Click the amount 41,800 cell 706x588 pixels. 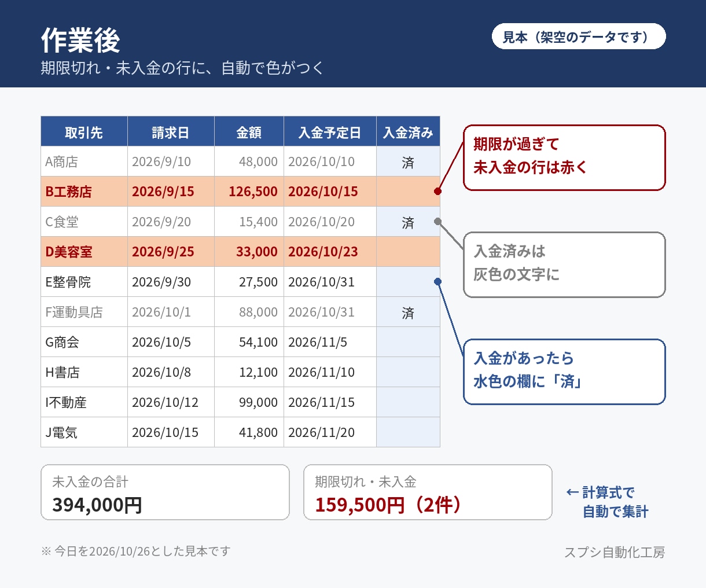249,432
